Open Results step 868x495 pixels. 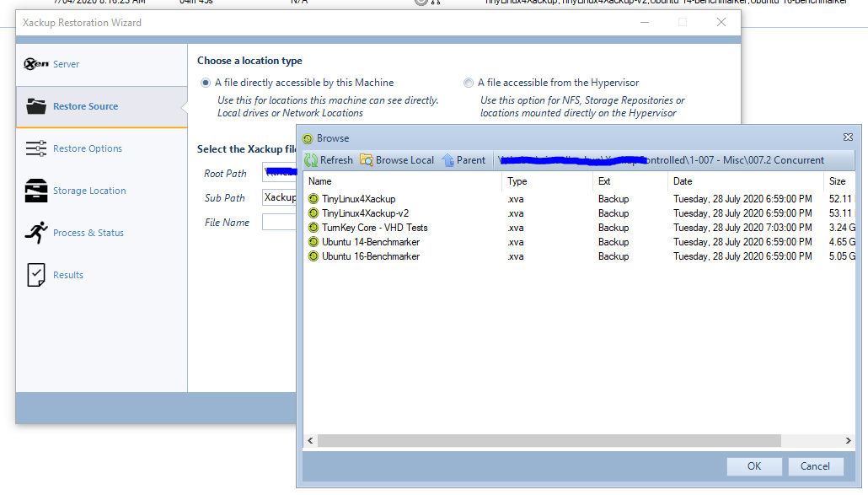68,275
